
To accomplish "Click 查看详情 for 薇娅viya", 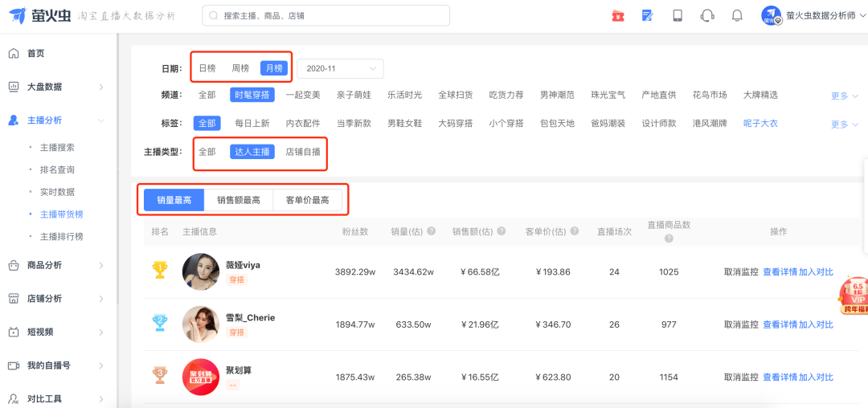I will coord(780,272).
